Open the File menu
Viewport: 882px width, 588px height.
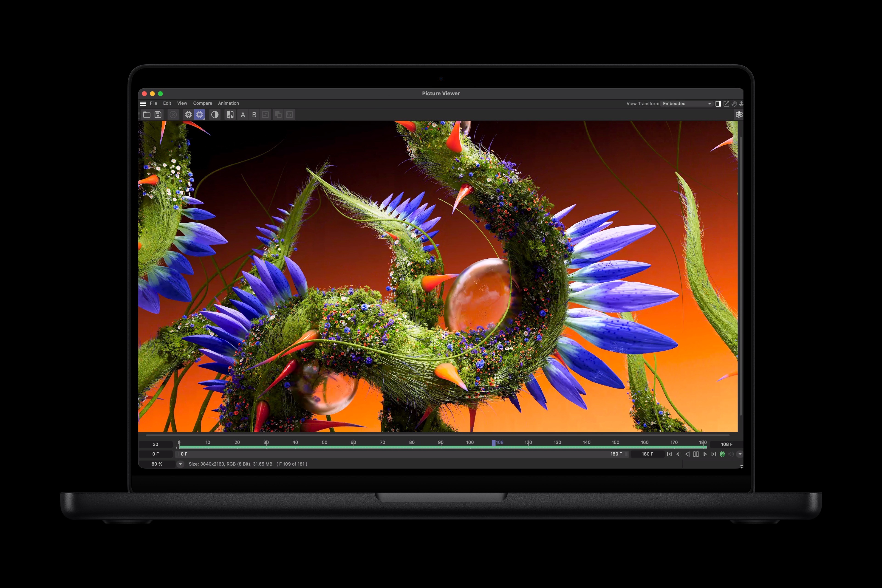(153, 103)
